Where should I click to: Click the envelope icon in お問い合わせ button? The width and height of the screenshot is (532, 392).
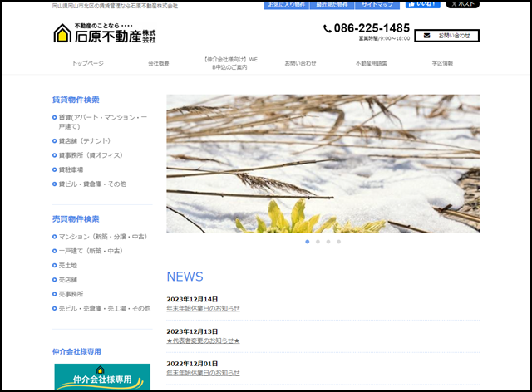(x=426, y=36)
